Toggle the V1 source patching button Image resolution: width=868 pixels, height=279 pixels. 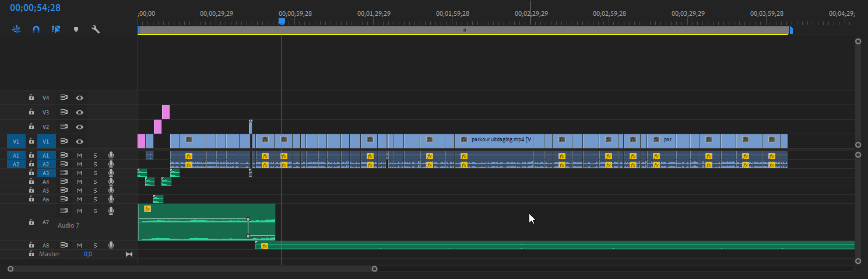[x=16, y=141]
